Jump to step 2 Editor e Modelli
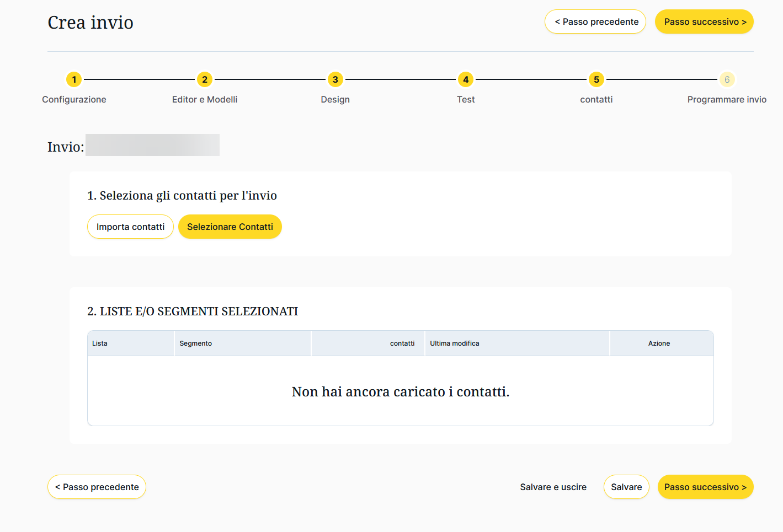The height and width of the screenshot is (532, 783). coord(205,79)
